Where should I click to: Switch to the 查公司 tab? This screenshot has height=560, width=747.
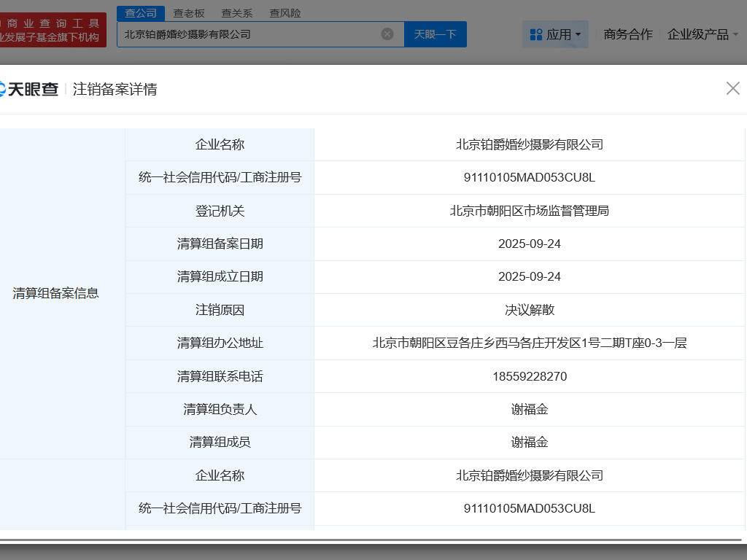point(141,13)
